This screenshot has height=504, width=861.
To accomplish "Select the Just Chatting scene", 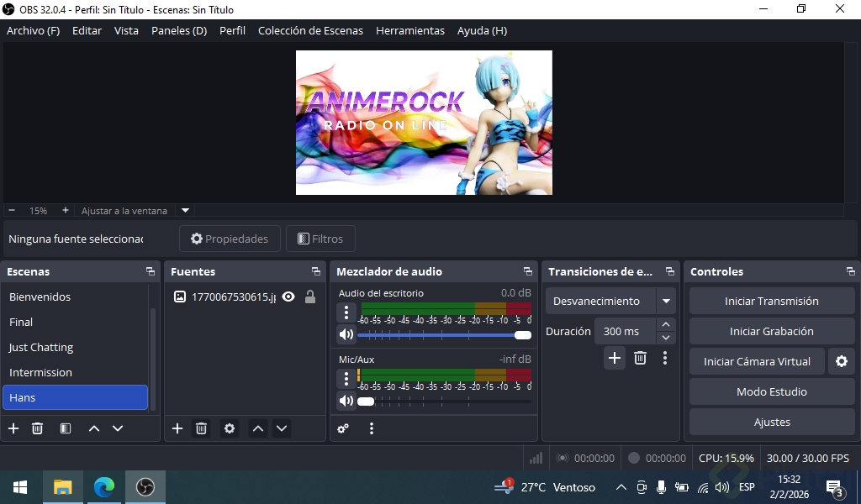I will tap(75, 347).
